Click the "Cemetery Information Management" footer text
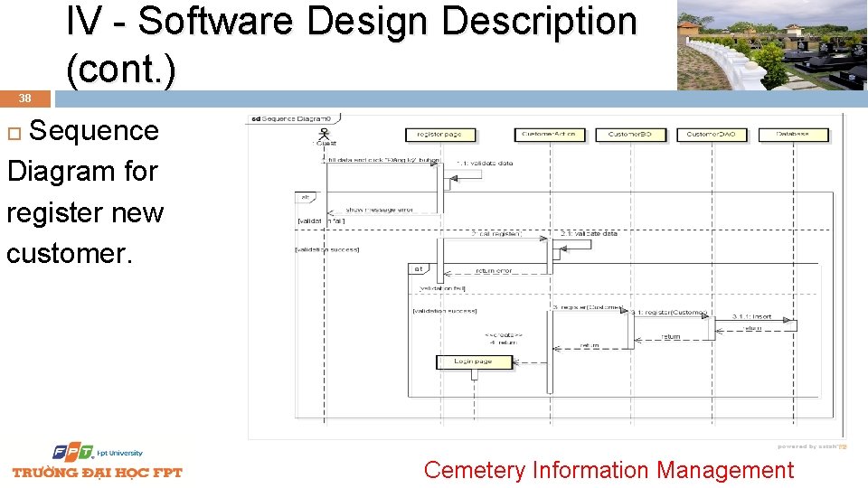Viewport: 868px width, 488px height. pos(609,470)
